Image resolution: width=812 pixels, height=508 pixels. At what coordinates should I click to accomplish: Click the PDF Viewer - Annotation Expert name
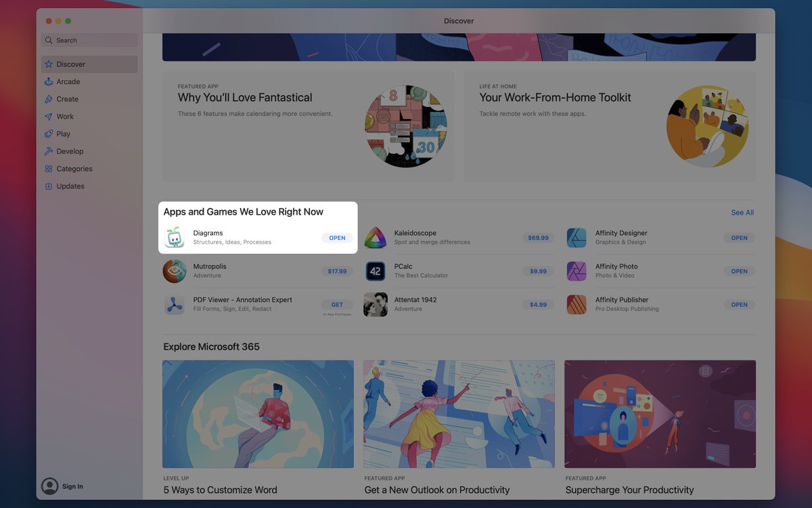(242, 300)
